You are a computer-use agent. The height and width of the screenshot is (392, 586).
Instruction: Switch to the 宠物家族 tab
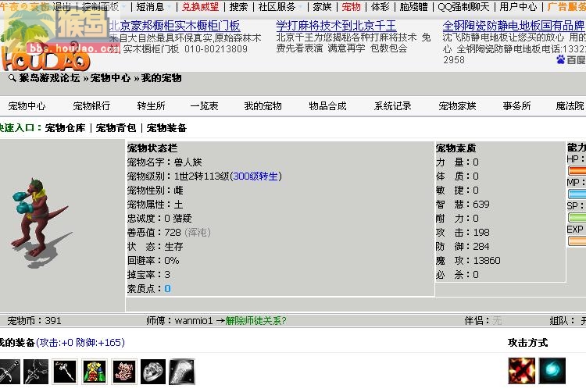(457, 106)
